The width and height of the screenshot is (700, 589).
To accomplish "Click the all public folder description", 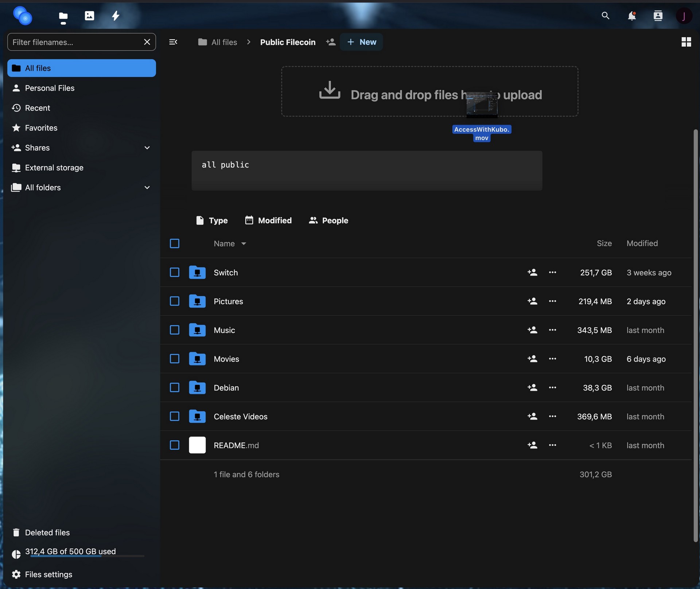I will pyautogui.click(x=367, y=171).
